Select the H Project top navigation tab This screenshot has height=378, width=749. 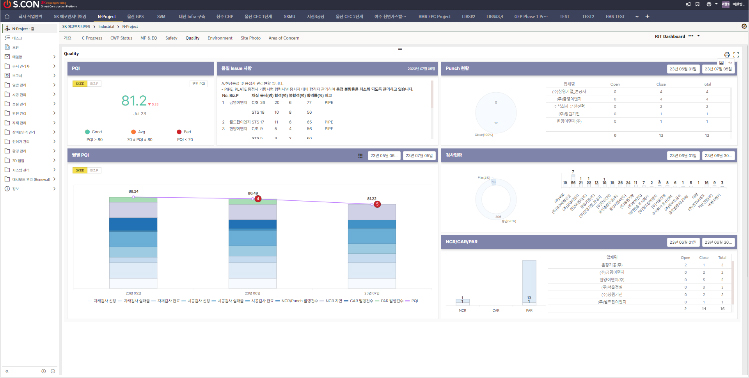(x=107, y=16)
